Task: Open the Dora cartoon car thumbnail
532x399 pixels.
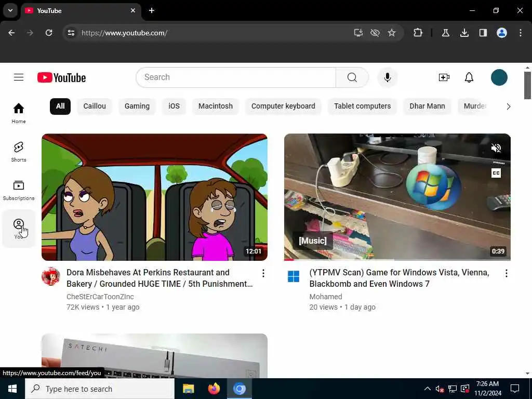Action: [154, 197]
